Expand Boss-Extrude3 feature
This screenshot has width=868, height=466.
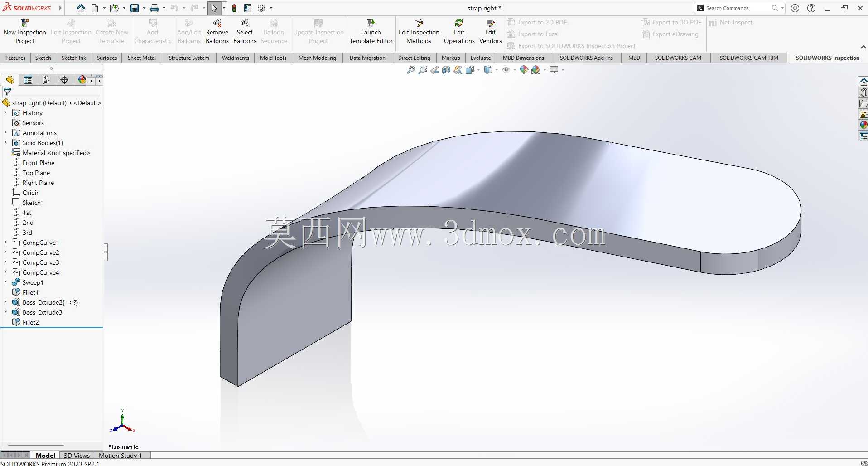coord(5,312)
